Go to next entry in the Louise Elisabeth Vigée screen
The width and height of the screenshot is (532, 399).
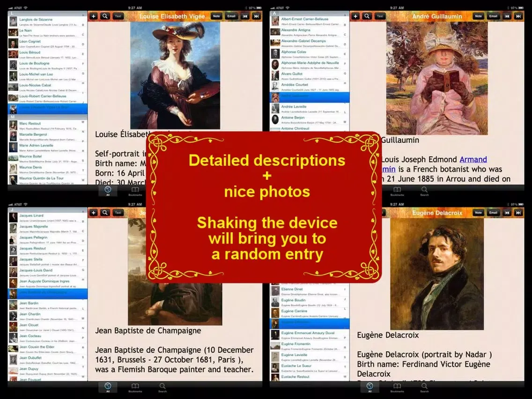click(x=257, y=16)
